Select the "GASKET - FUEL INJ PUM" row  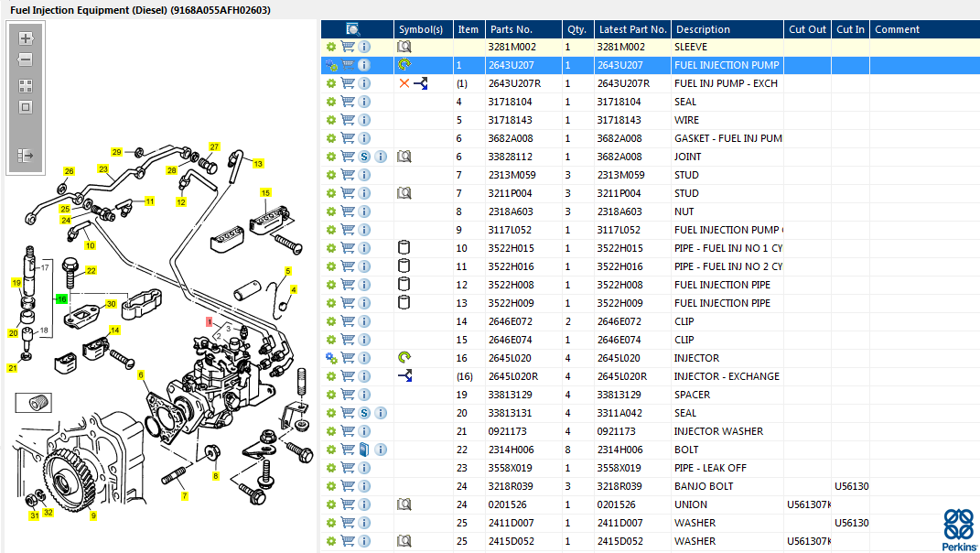coord(651,138)
